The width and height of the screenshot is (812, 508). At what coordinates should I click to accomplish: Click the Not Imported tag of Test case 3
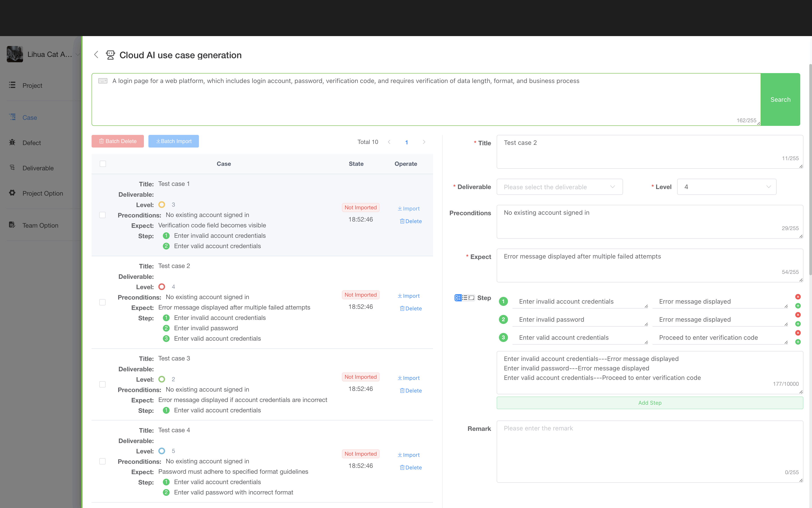coord(360,377)
